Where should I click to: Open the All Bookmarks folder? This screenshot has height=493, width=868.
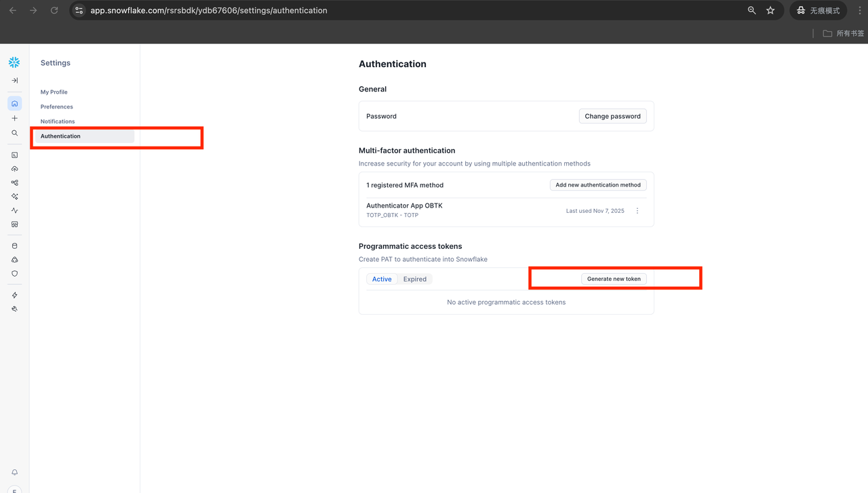point(844,33)
